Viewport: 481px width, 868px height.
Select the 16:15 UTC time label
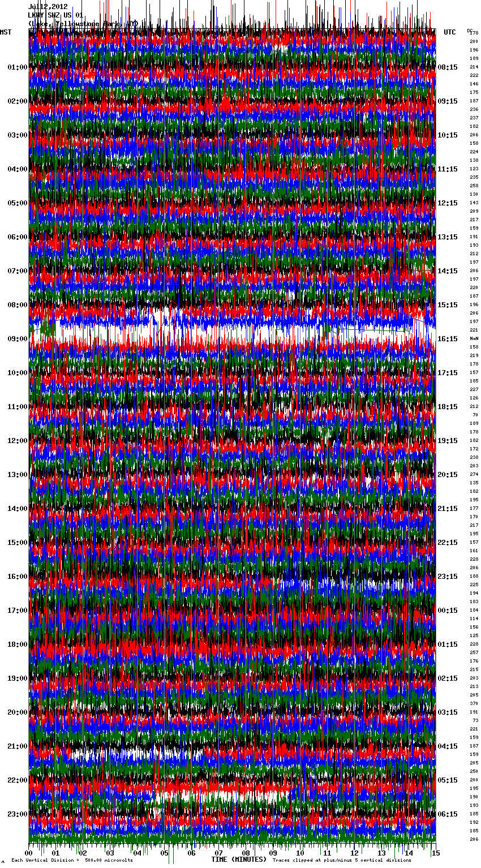[x=448, y=339]
